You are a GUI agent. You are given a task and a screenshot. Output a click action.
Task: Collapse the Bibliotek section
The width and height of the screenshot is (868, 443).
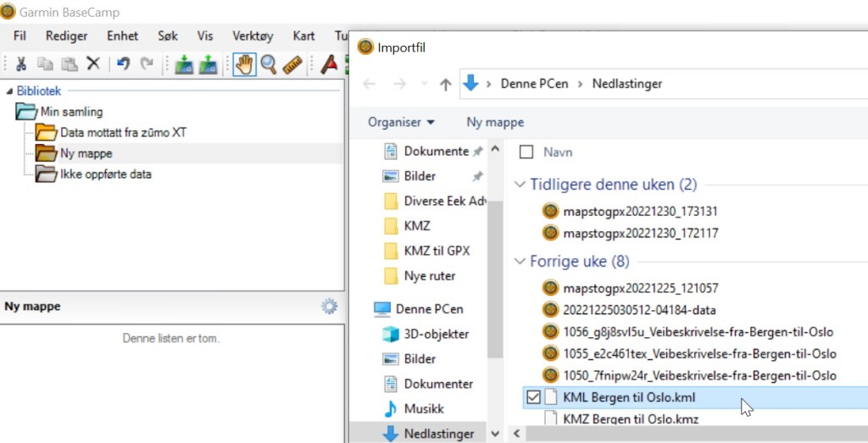coord(8,91)
